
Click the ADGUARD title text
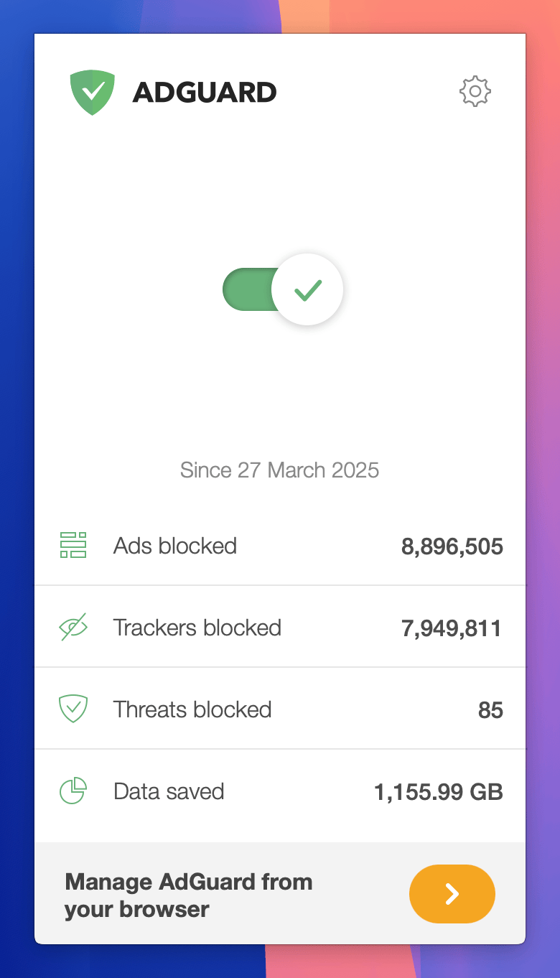coord(205,93)
